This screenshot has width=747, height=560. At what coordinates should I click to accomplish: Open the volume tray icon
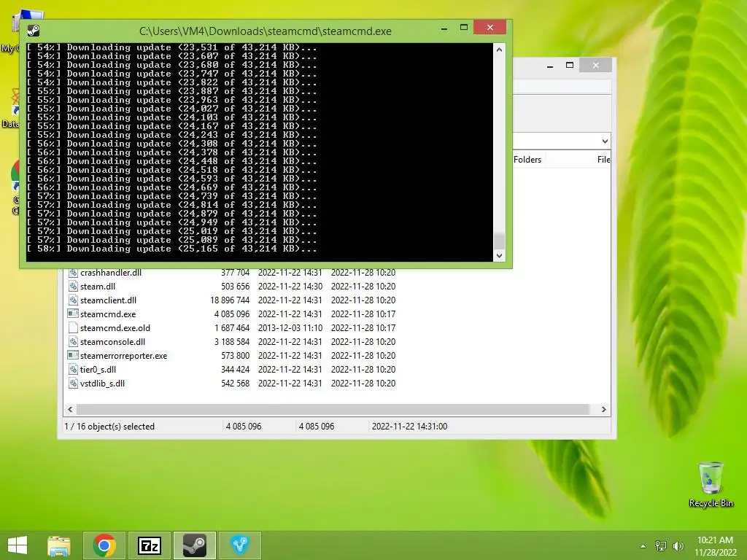click(678, 545)
